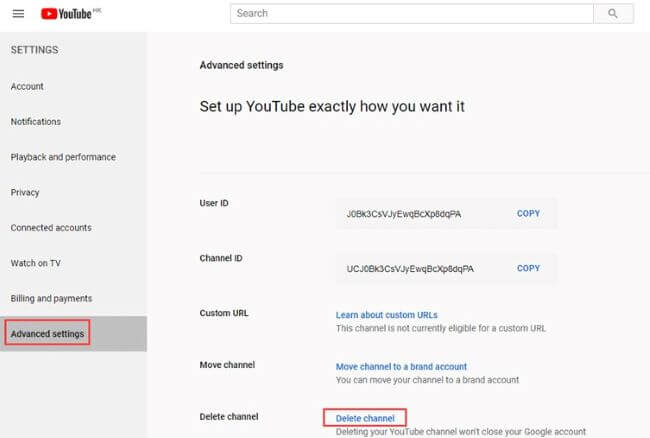The image size is (650, 438).
Task: Click the Channel ID label
Action: tap(221, 258)
